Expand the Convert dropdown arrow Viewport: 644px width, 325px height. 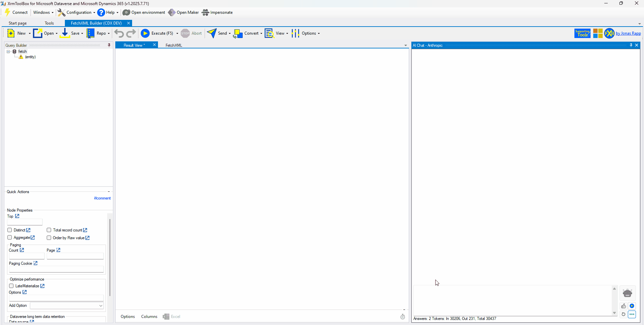[x=261, y=33]
